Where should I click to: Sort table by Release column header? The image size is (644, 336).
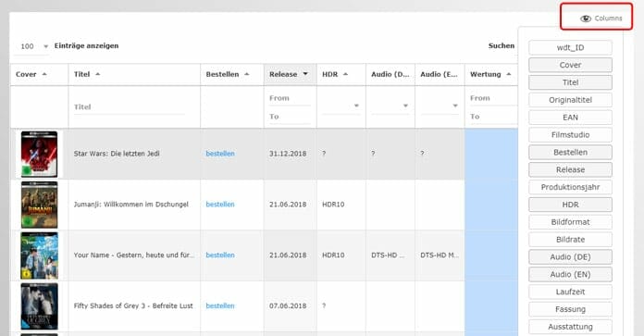pyautogui.click(x=290, y=74)
